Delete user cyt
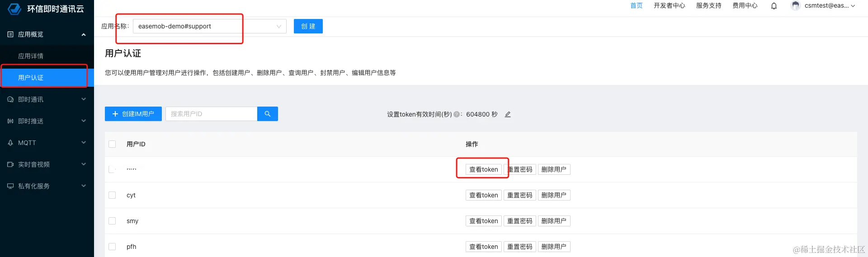Viewport: 868px width, 257px height. (x=554, y=195)
